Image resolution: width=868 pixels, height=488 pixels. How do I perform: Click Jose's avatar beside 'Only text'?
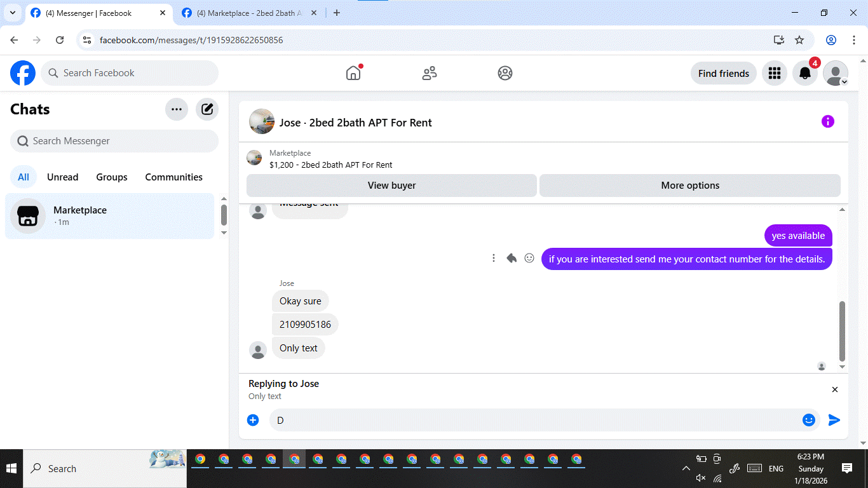point(258,350)
